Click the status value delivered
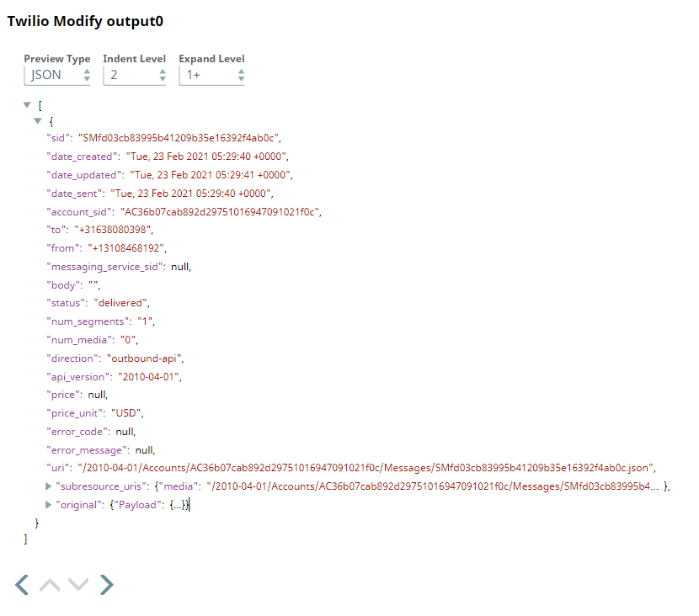 click(x=120, y=303)
